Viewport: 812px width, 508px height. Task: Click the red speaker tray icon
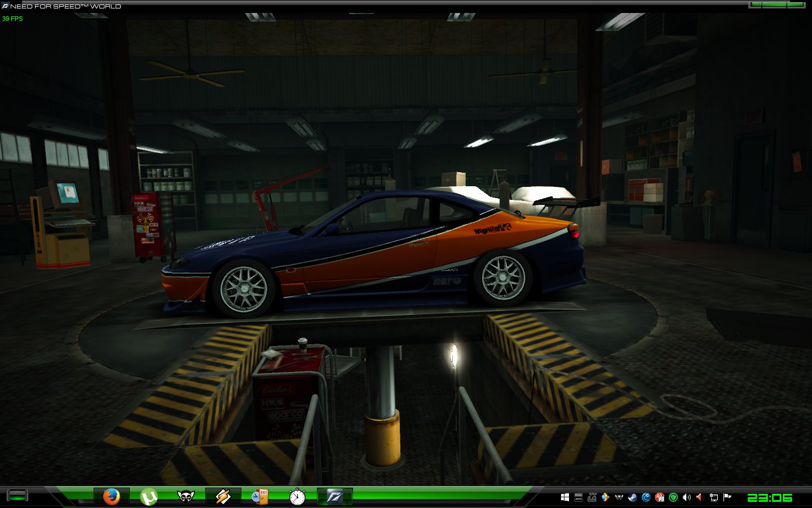[700, 497]
